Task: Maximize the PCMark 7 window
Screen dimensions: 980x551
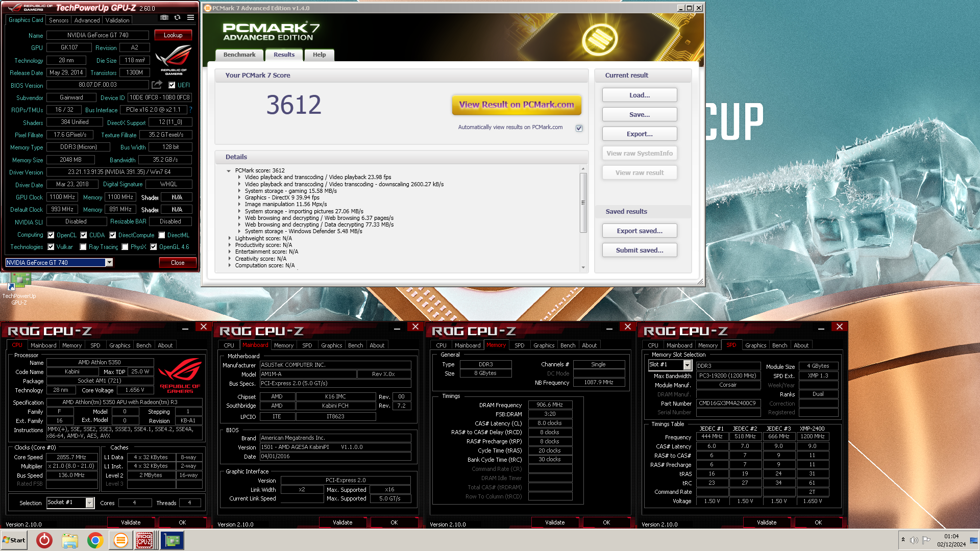Action: tap(690, 8)
